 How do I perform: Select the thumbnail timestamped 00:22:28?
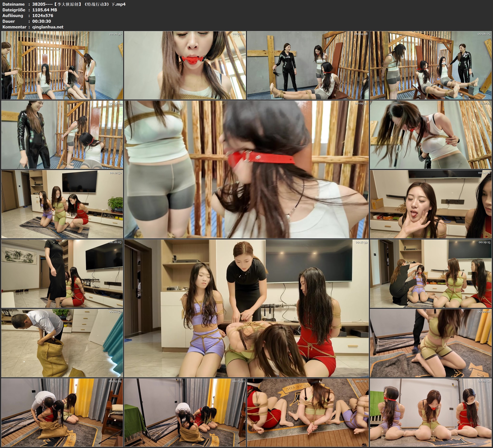point(431,343)
